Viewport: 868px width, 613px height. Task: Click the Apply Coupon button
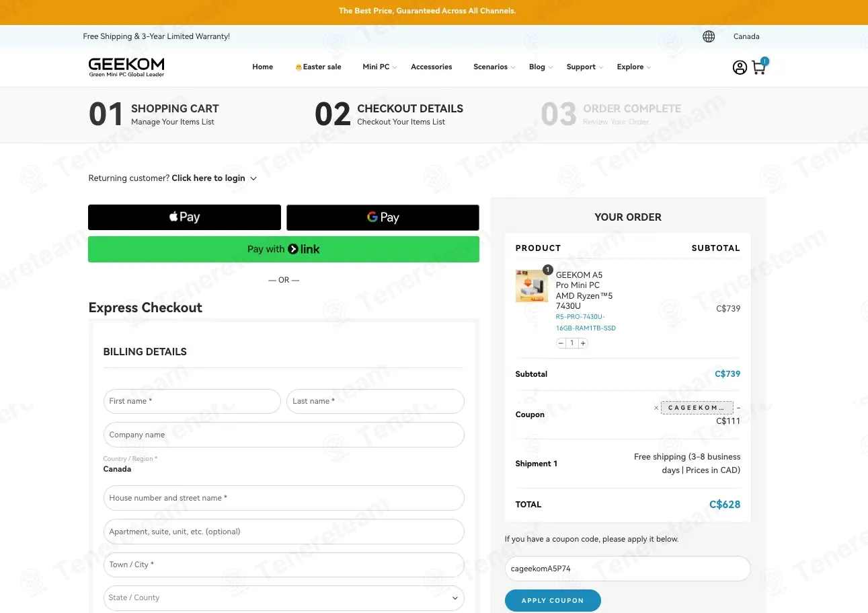click(x=553, y=600)
